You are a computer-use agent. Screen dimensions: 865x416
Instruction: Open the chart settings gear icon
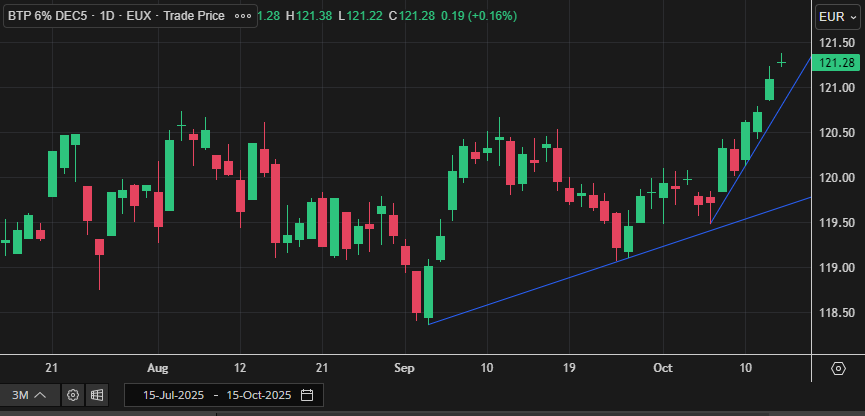coord(73,395)
